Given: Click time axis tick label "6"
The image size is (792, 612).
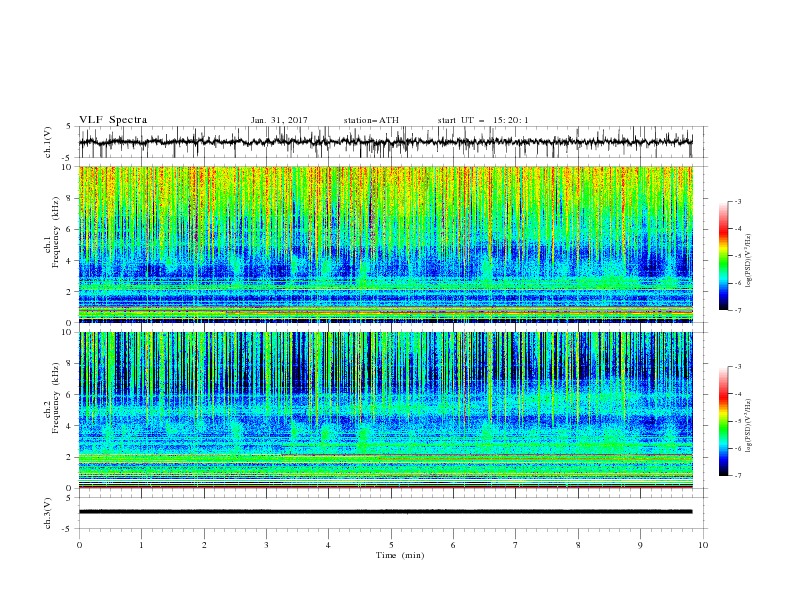Looking at the screenshot, I should 453,545.
